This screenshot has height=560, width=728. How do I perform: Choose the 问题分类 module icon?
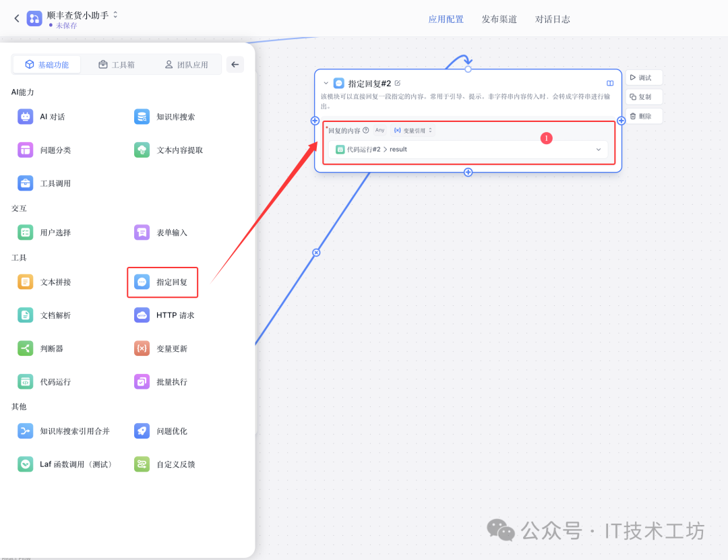pyautogui.click(x=25, y=150)
